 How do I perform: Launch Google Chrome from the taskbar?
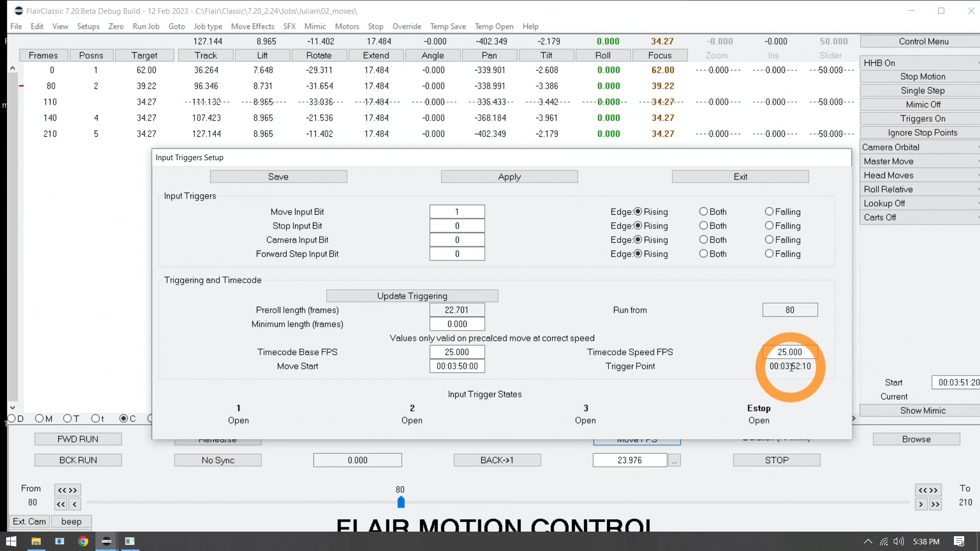83,541
